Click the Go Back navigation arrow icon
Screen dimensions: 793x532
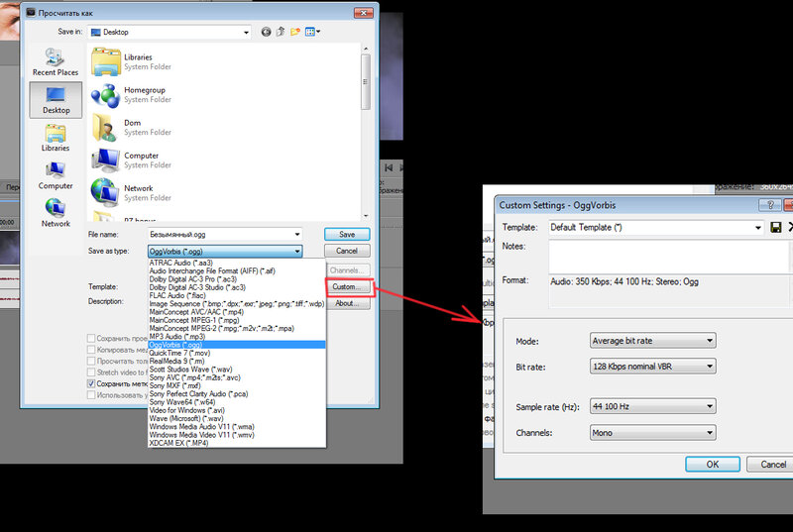pos(266,32)
